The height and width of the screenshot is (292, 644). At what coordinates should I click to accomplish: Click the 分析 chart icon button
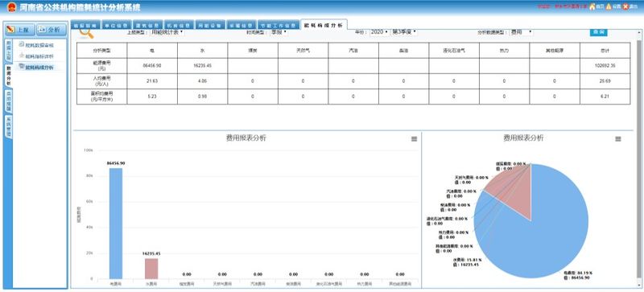coord(51,30)
